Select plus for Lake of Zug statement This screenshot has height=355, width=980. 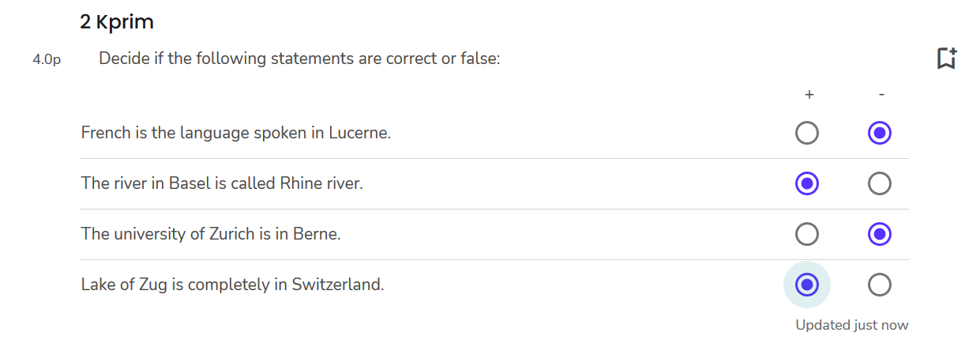pyautogui.click(x=807, y=284)
